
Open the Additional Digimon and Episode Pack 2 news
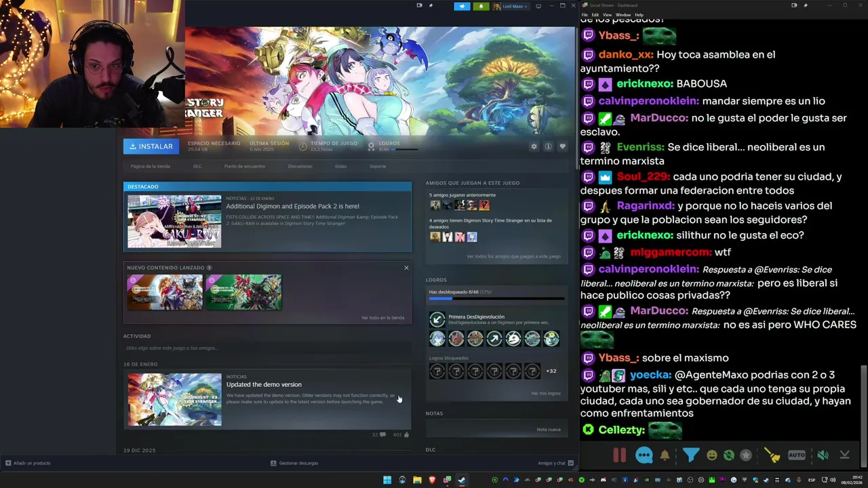(x=293, y=206)
